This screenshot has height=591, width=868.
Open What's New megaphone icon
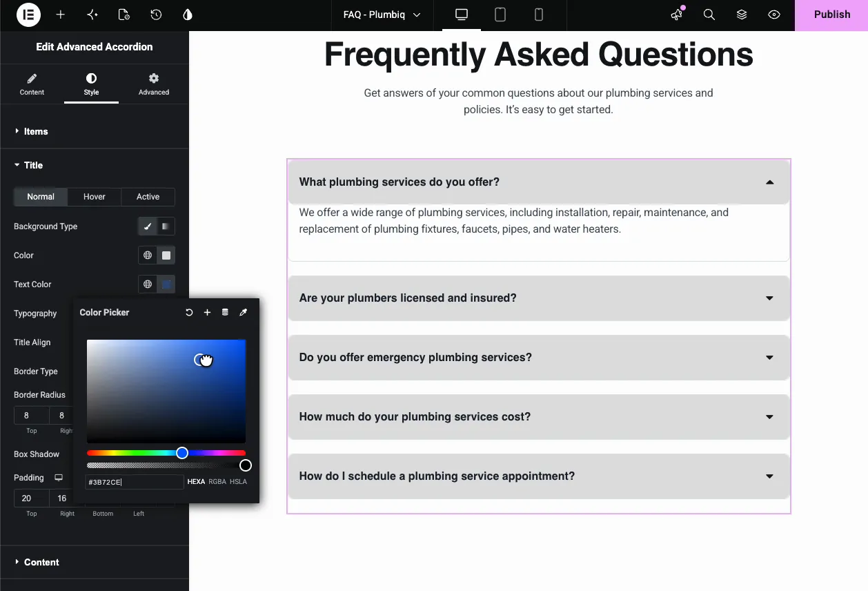tap(677, 14)
